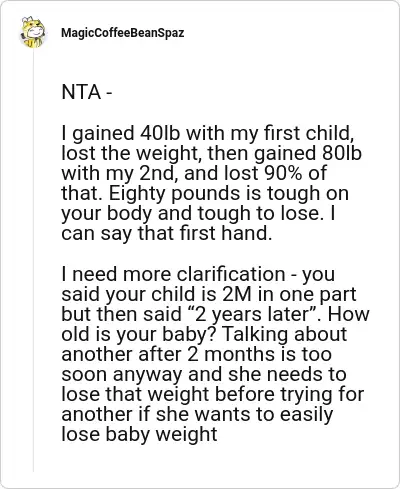Click the MagicCoffeeBeanSpaz avatar icon
The image size is (400, 489).
[x=33, y=32]
